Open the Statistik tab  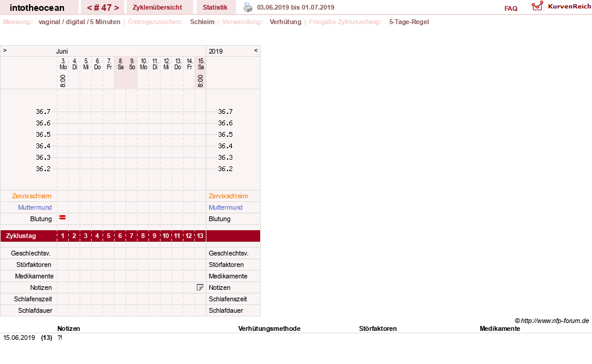215,7
